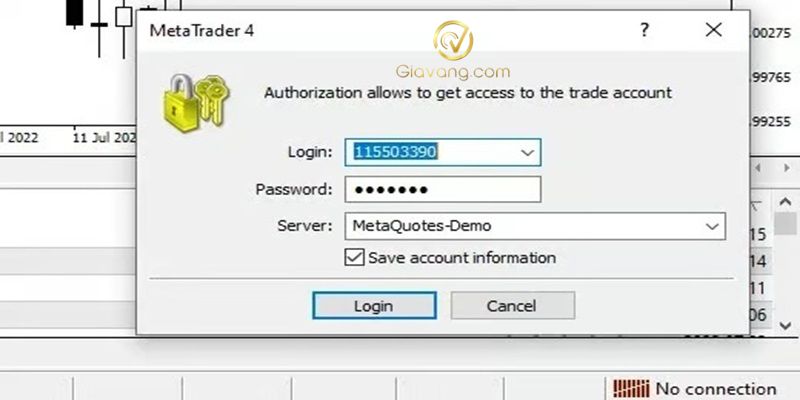The height and width of the screenshot is (400, 800).
Task: Open the MetaQuotes-Demo server combo box
Action: 535,226
